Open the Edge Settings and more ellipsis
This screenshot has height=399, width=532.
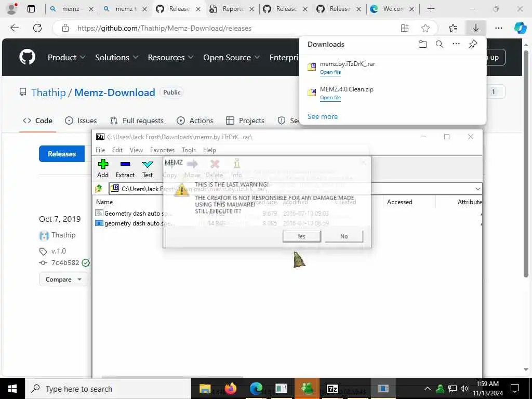(498, 28)
